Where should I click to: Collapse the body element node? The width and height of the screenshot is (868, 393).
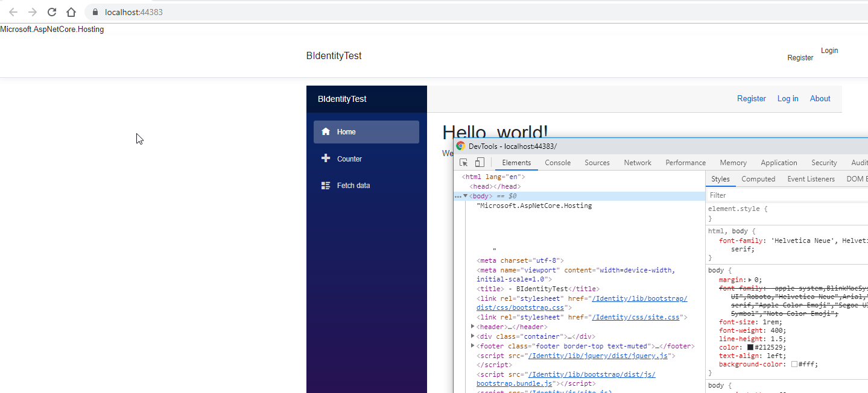click(x=466, y=196)
